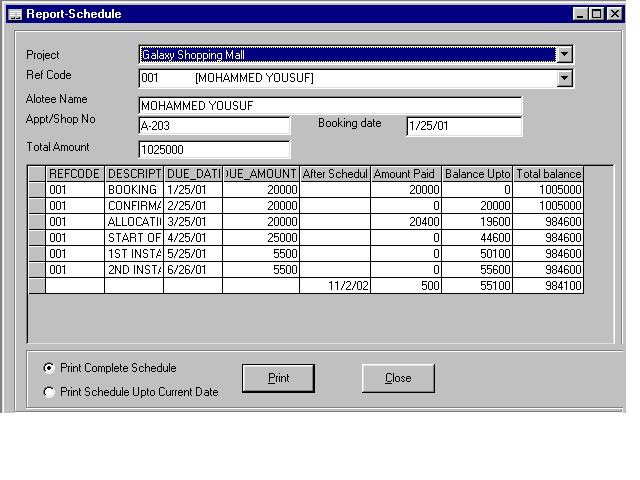The height and width of the screenshot is (480, 640).
Task: Select Print Complete Schedule radio option
Action: [x=49, y=368]
